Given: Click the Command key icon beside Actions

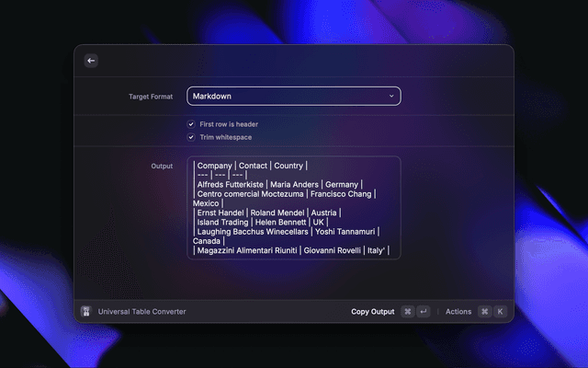Looking at the screenshot, I should [x=484, y=312].
